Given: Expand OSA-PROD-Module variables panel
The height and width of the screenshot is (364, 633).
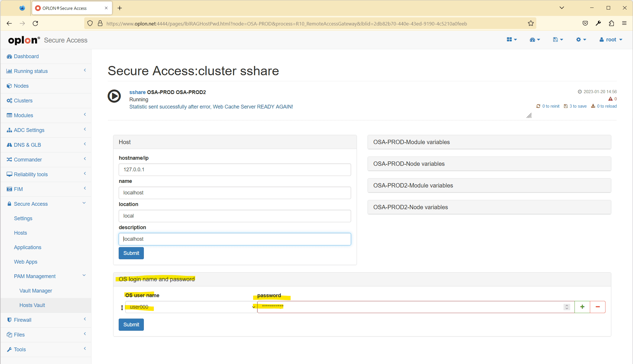Looking at the screenshot, I should pos(489,142).
